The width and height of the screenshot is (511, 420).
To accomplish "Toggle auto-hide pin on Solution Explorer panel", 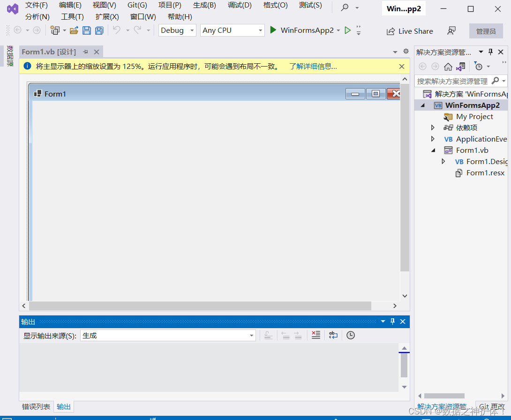I will pos(490,52).
